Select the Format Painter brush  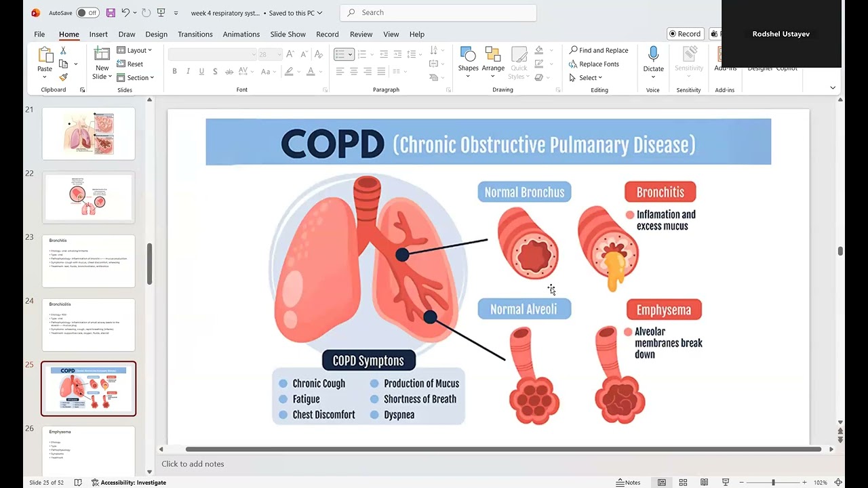[63, 77]
